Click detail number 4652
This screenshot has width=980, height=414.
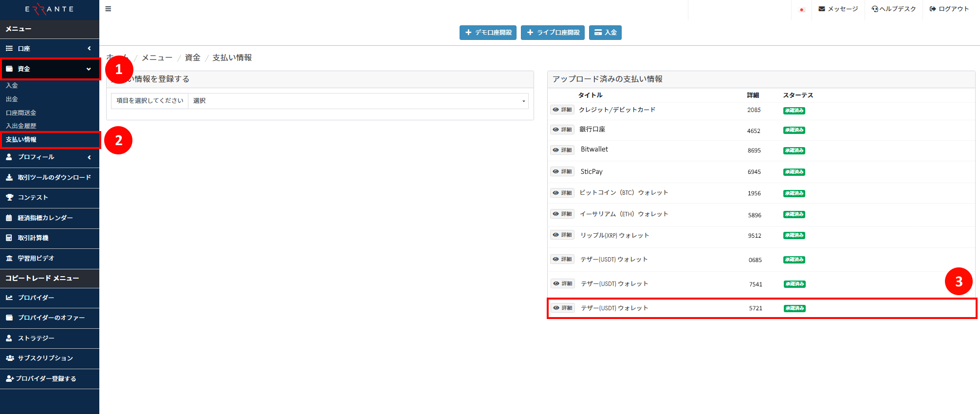[754, 131]
